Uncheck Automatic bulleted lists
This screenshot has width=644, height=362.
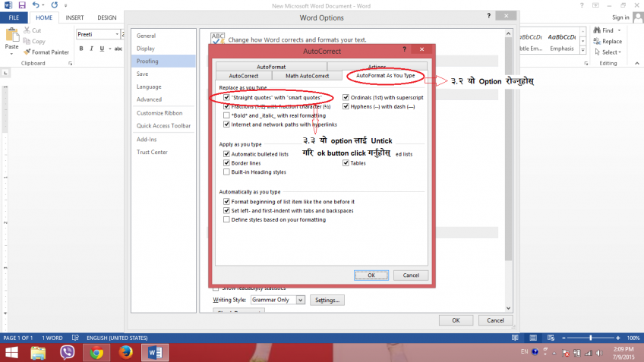pyautogui.click(x=226, y=154)
